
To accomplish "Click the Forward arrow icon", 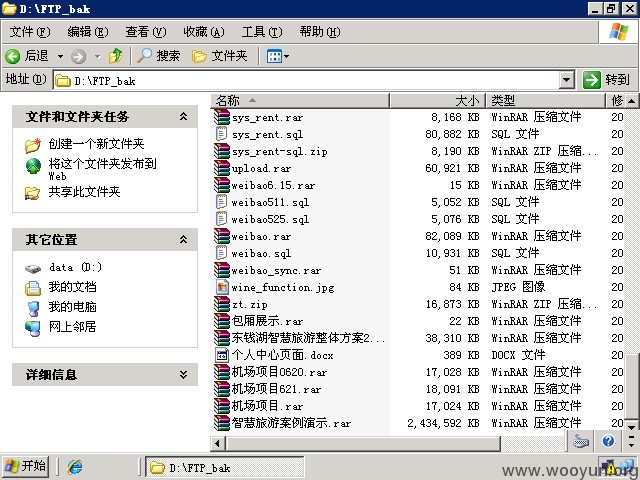I will [x=78, y=56].
